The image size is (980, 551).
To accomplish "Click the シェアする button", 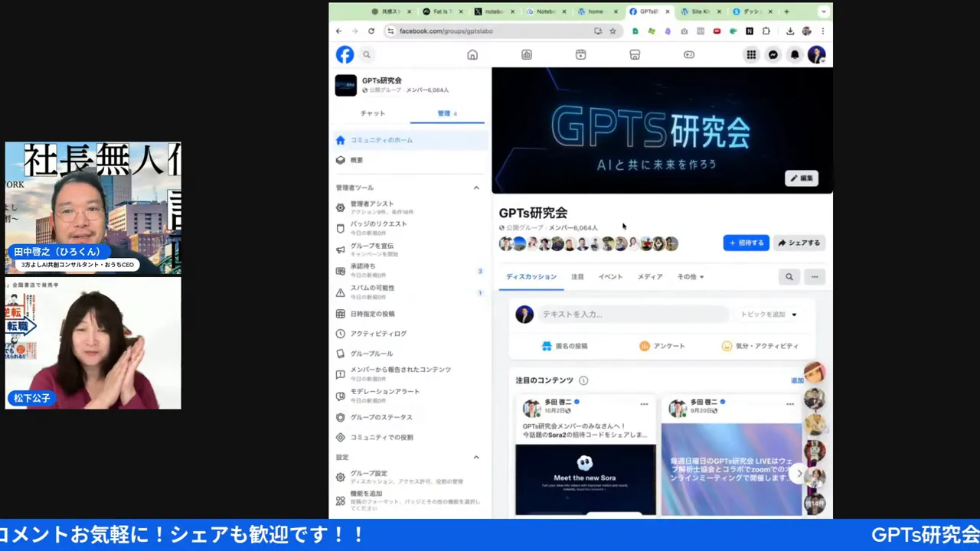I will 799,243.
